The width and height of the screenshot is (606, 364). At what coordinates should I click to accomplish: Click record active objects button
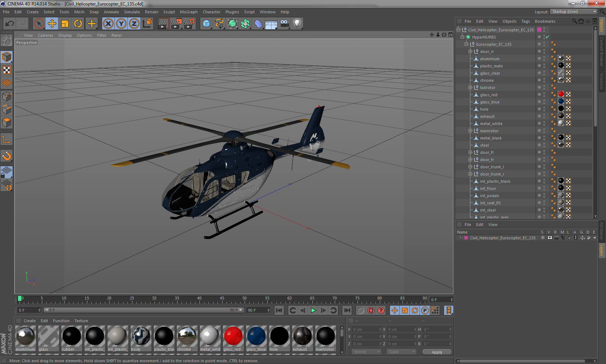(x=361, y=310)
